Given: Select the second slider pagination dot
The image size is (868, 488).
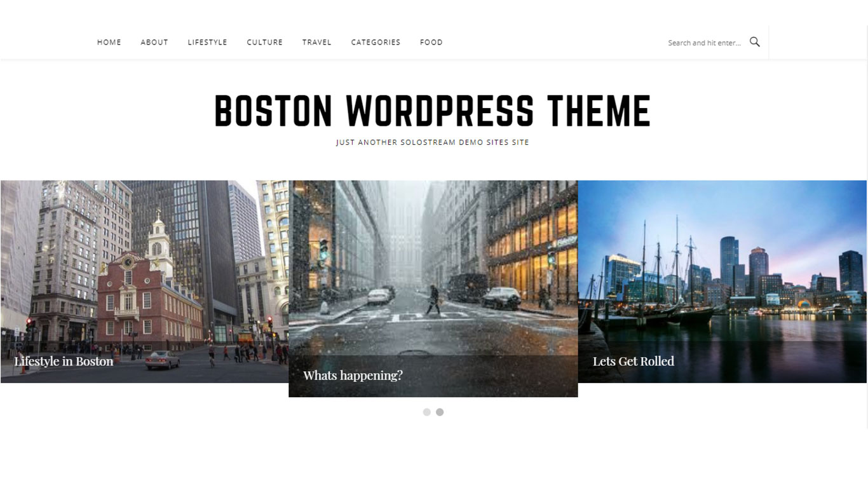Looking at the screenshot, I should point(440,412).
